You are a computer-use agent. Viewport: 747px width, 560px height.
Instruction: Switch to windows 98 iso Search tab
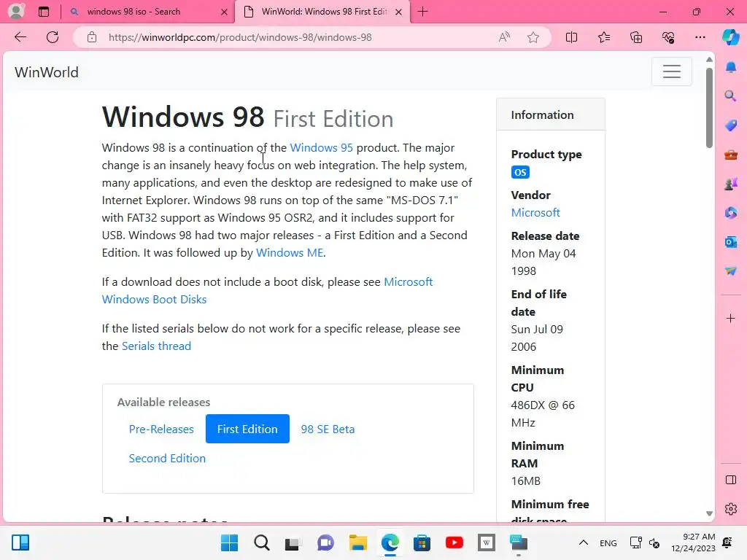147,12
